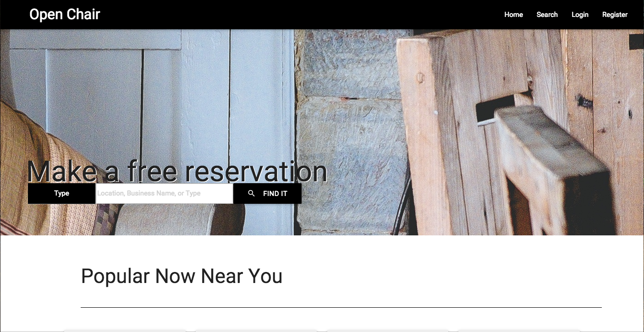Click the Popular Now Near You heading
Viewport: 644px width, 332px height.
(182, 276)
